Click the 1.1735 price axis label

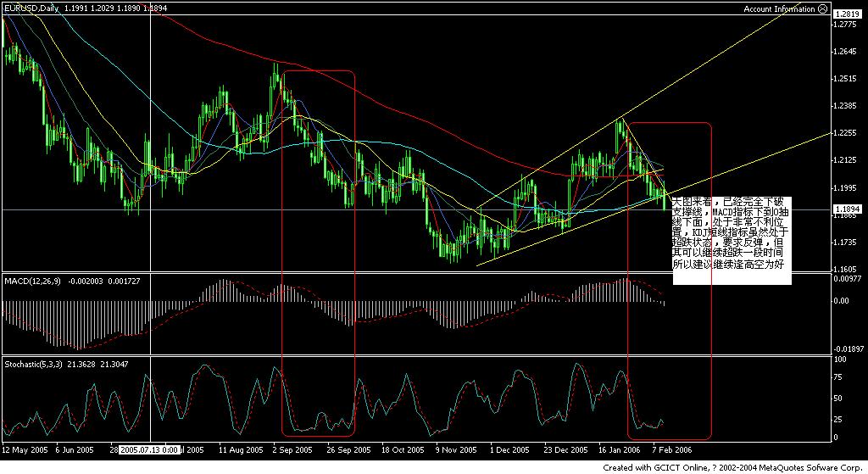click(x=845, y=242)
